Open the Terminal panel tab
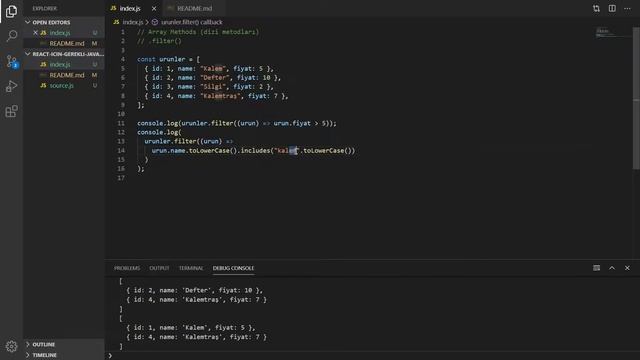The height and width of the screenshot is (360, 640). [191, 268]
